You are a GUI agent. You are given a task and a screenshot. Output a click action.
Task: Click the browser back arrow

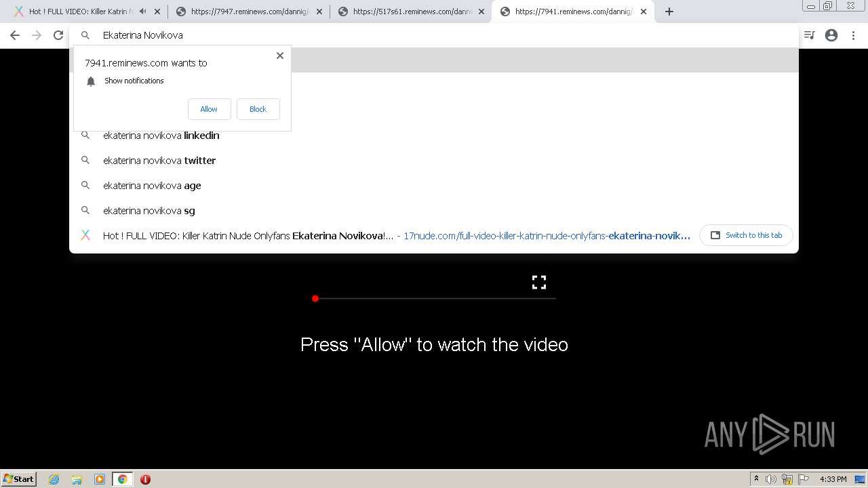(x=15, y=35)
